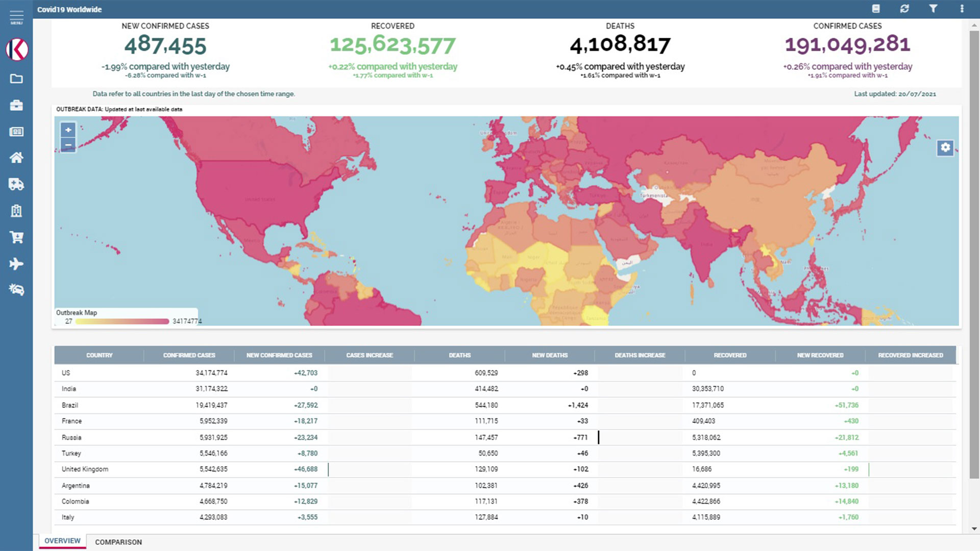Screen dimensions: 980x551
Task: Open the shopping cart icon in sidebar
Action: click(16, 237)
